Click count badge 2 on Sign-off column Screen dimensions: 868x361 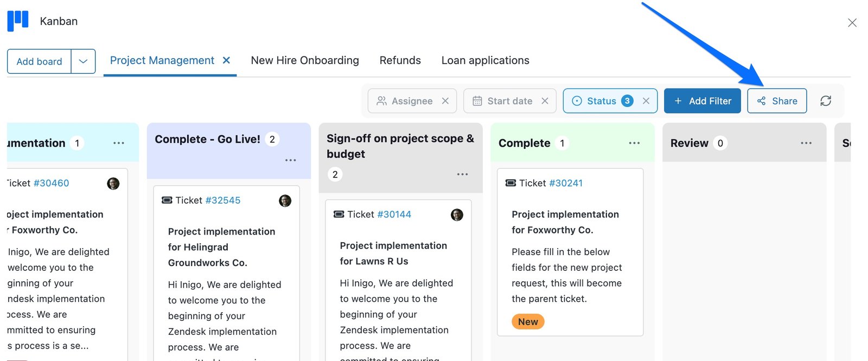(335, 174)
